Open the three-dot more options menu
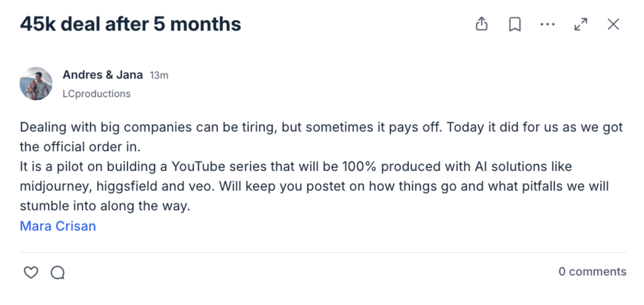This screenshot has height=305, width=644. (x=547, y=24)
